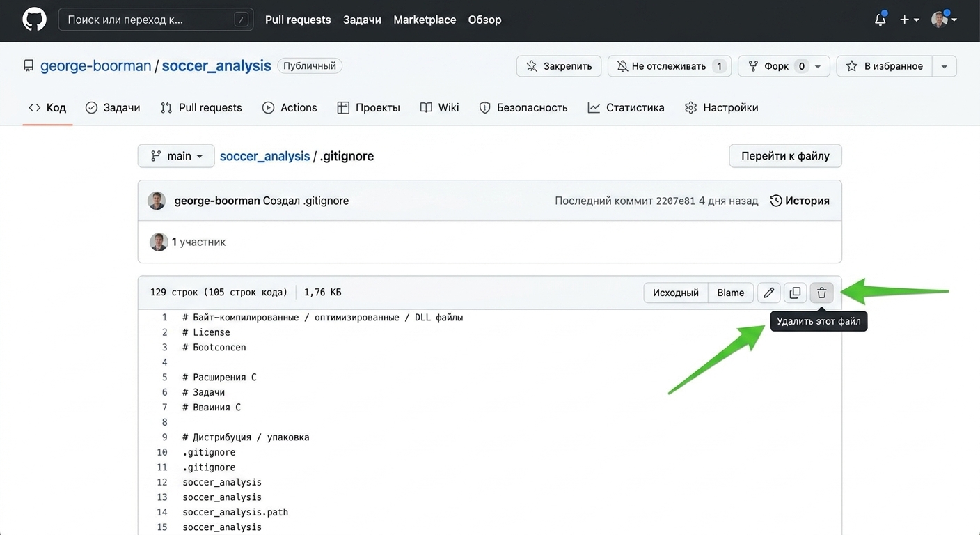
Task: Open Marketplace in the top navigation
Action: click(425, 20)
